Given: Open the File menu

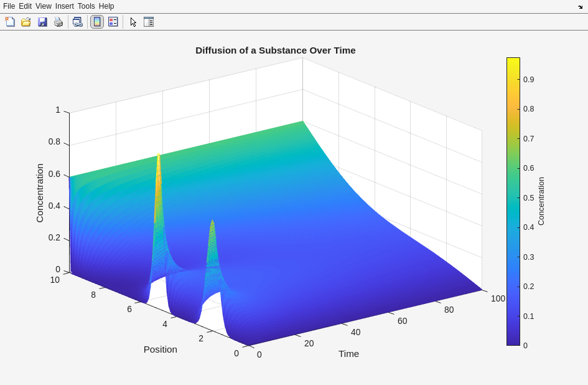Looking at the screenshot, I should [9, 6].
